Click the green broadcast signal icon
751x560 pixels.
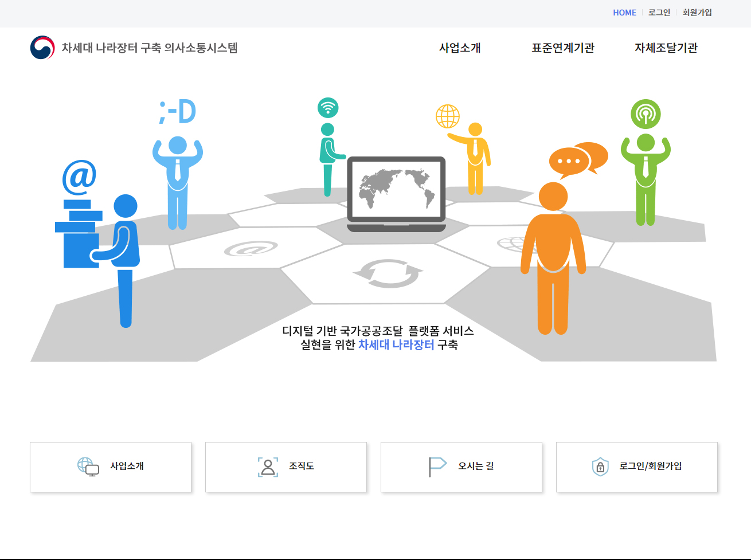(x=646, y=114)
